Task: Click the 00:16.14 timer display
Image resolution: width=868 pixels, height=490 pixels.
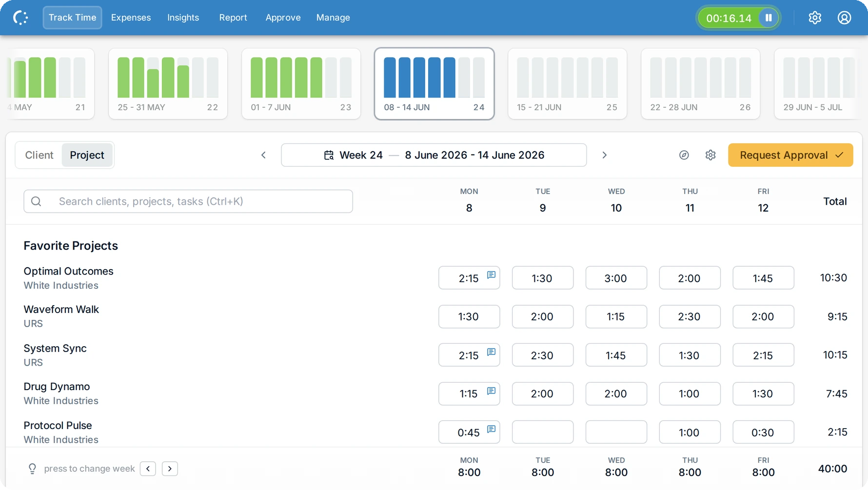Action: [729, 18]
